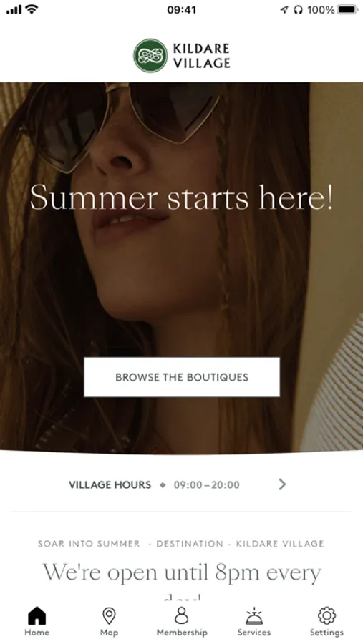Tap the Home house icon

[x=37, y=615]
